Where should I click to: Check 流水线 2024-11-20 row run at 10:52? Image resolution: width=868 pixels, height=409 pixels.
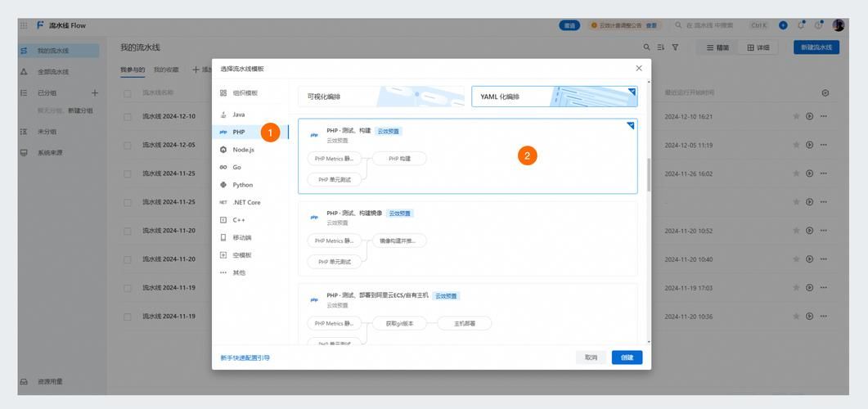[128, 231]
